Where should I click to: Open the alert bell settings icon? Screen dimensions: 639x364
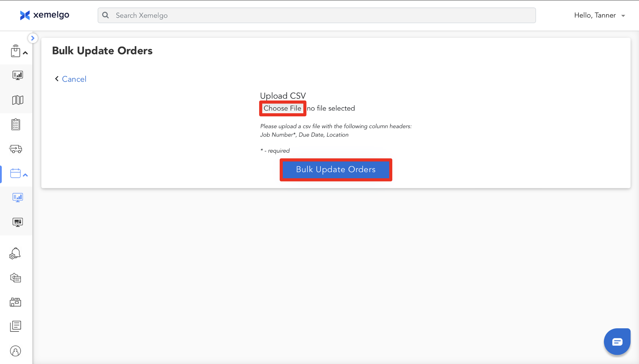[x=15, y=254]
